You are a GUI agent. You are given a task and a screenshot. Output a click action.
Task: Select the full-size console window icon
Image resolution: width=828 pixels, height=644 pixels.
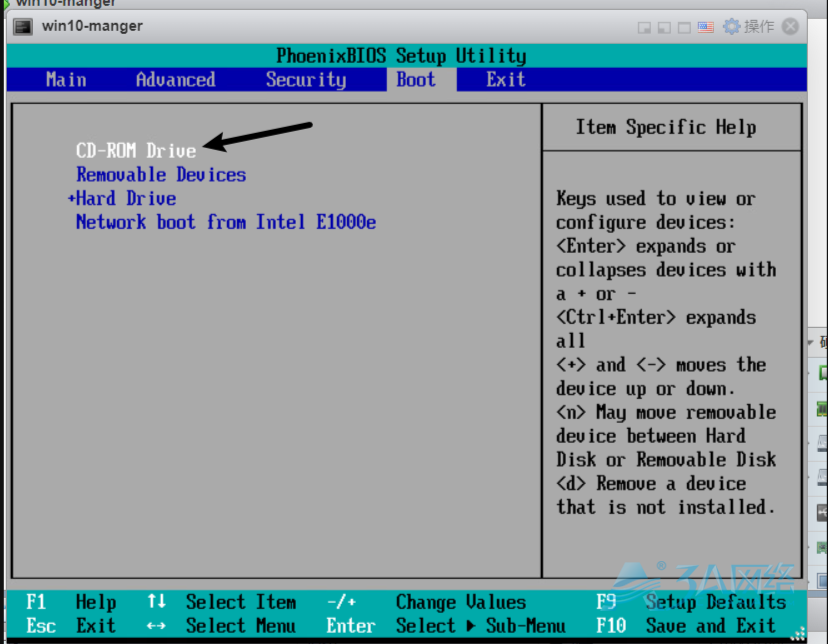[684, 27]
